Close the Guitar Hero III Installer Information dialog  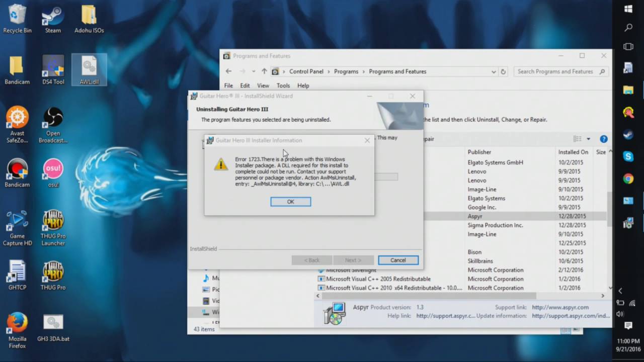(x=367, y=140)
